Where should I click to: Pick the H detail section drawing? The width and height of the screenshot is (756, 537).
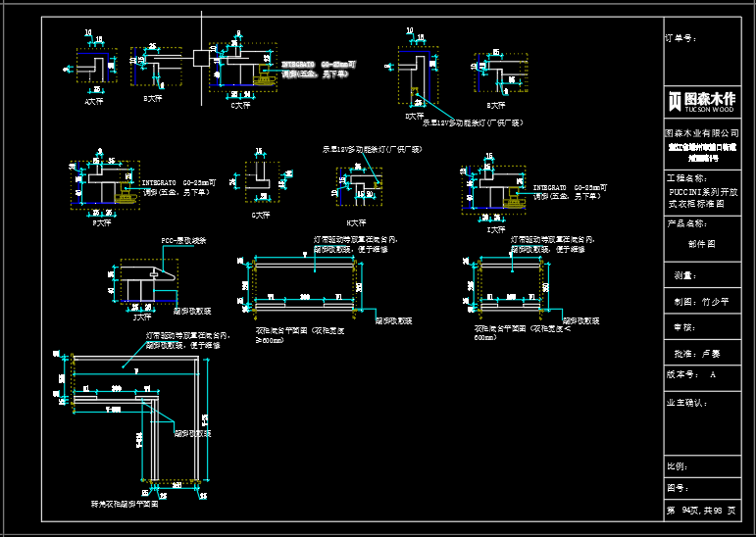359,188
